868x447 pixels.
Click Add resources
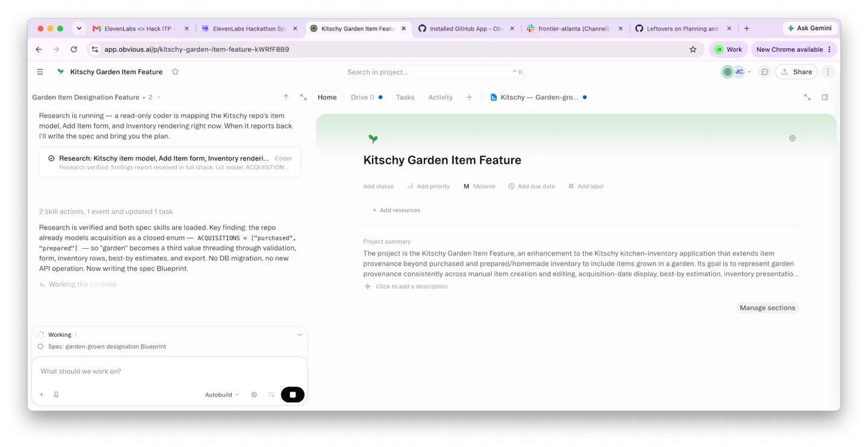tap(396, 210)
